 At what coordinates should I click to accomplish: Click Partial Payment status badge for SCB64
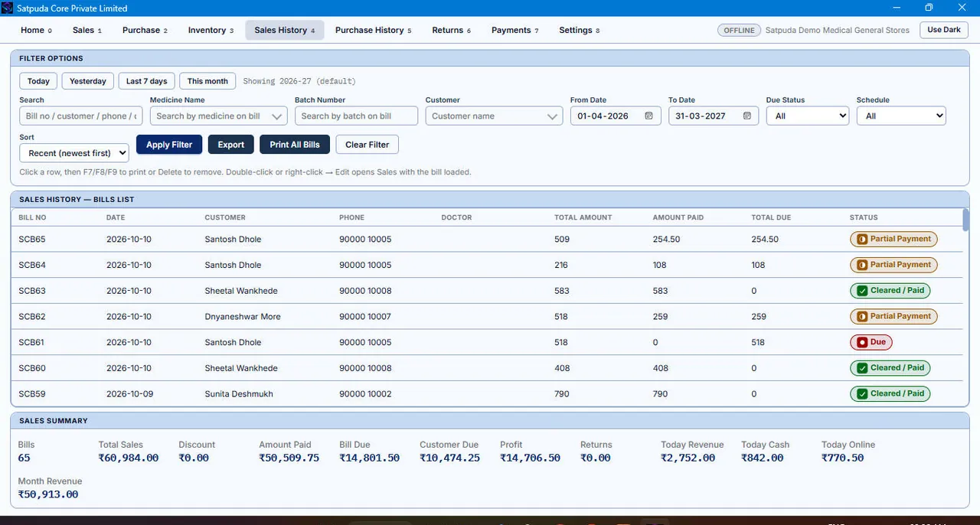point(893,265)
